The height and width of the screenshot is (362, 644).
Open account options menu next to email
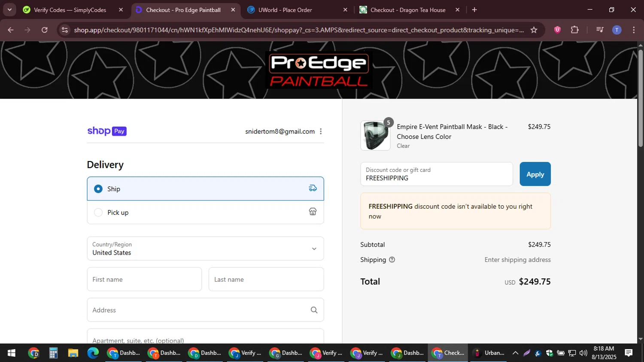(x=321, y=131)
